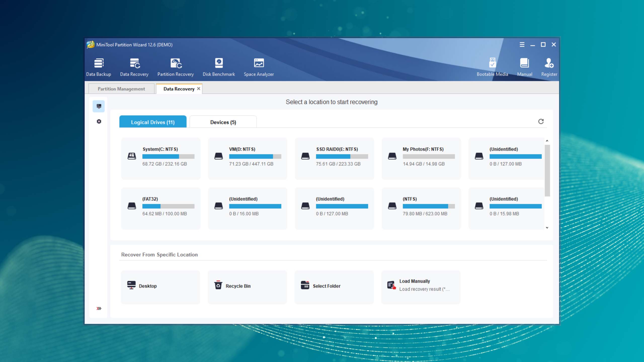644x362 pixels.
Task: Click the SSD RAID0 disk icon
Action: click(x=305, y=156)
